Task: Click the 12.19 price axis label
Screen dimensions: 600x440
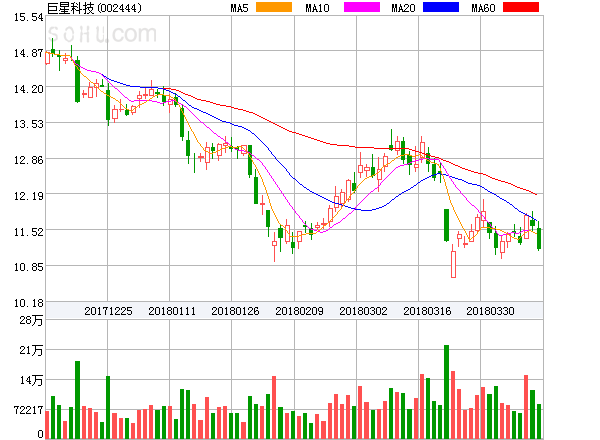Action: 29,196
